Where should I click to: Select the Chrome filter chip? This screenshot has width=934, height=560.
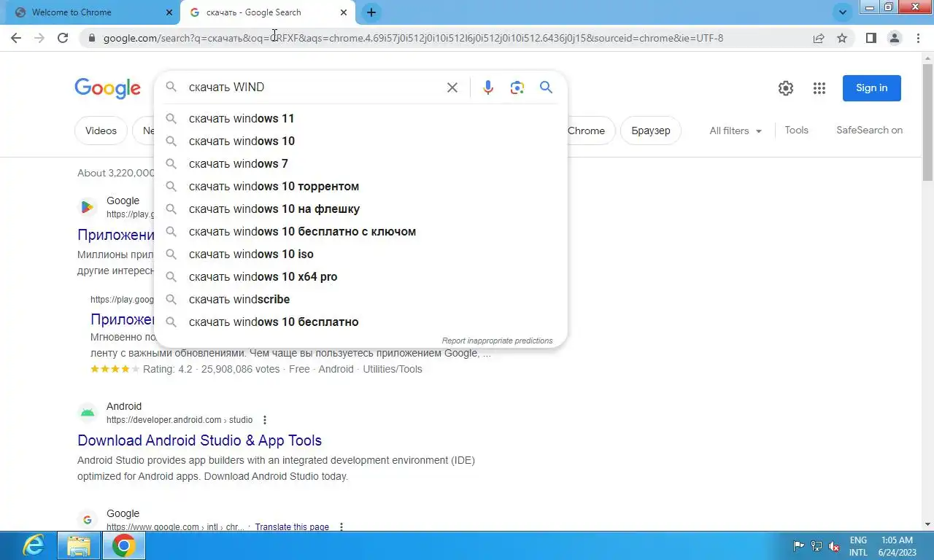pos(586,131)
